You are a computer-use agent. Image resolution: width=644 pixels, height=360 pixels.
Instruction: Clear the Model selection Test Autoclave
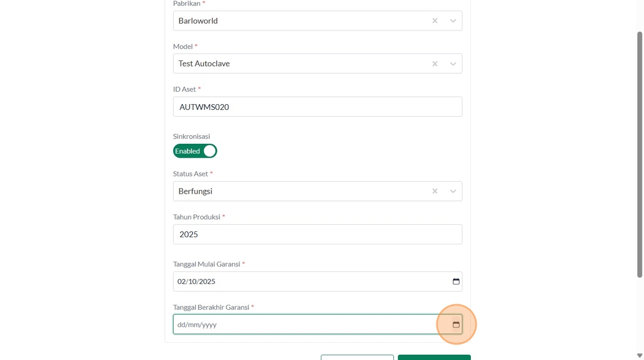[435, 64]
